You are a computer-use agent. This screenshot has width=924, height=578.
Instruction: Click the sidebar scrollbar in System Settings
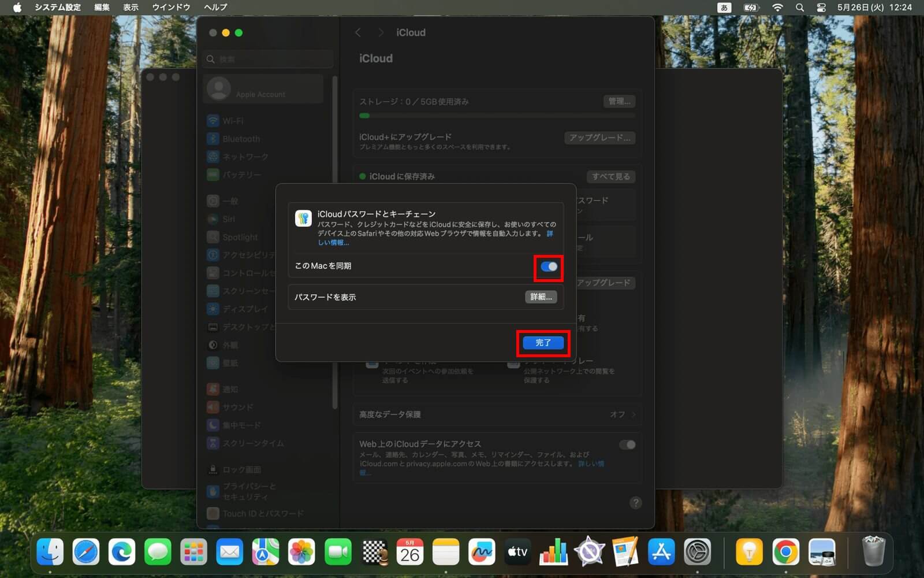pos(335,243)
